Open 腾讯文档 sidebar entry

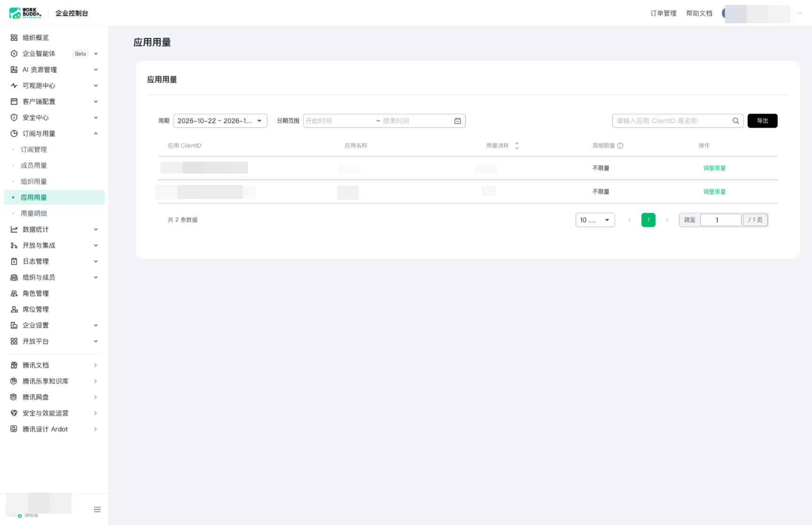tap(54, 365)
